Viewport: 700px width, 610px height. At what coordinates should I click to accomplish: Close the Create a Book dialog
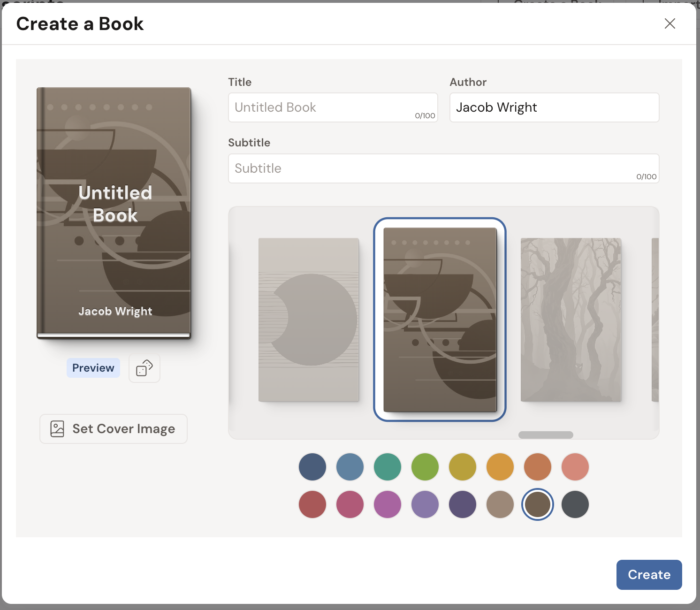pyautogui.click(x=670, y=23)
